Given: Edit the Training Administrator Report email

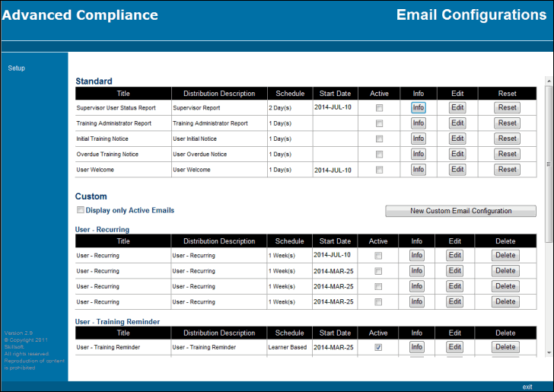Looking at the screenshot, I should [457, 123].
